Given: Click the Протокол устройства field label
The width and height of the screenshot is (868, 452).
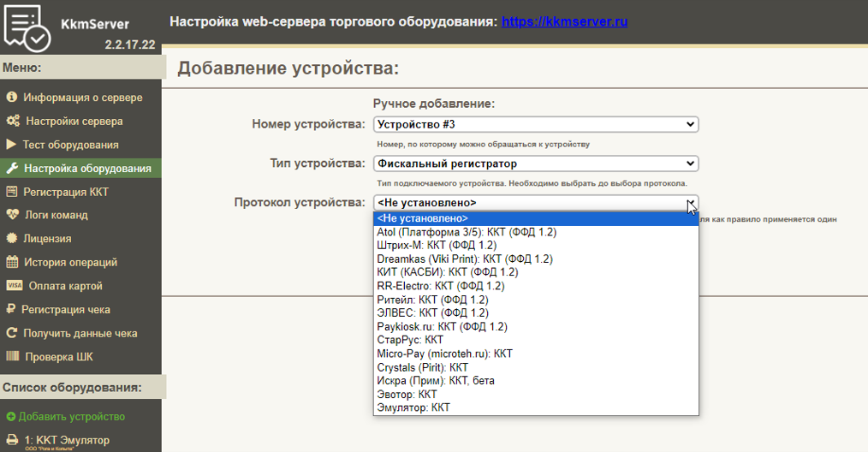Looking at the screenshot, I should [x=300, y=203].
